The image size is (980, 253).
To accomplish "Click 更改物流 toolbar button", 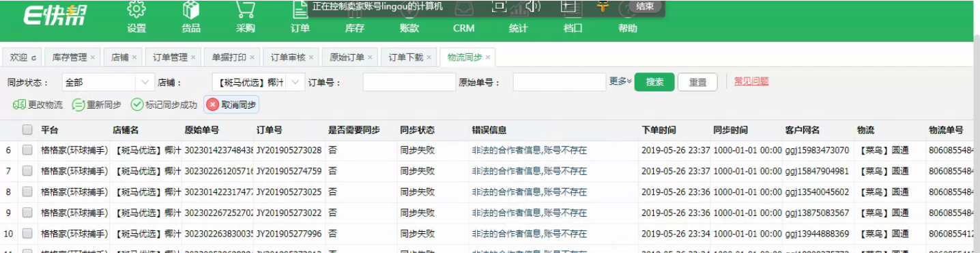I will 38,105.
